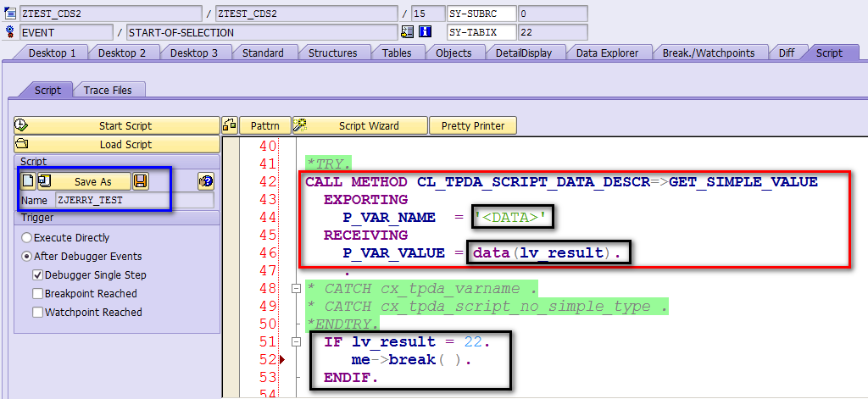The height and width of the screenshot is (399, 868).
Task: Click the structure icon left of Pattrn
Action: pos(230,125)
